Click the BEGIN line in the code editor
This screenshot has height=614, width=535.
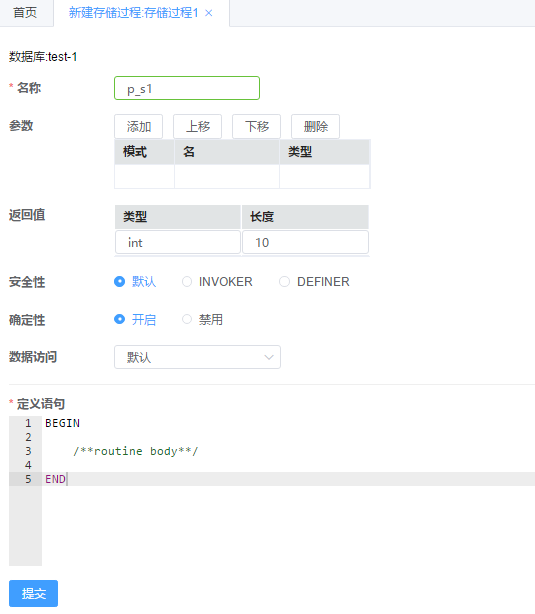point(62,423)
